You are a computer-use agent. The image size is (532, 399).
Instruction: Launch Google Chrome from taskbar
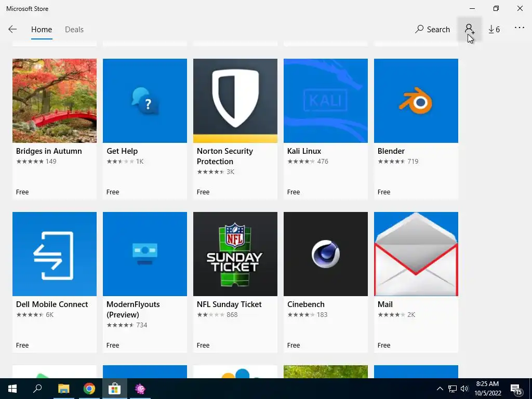tap(89, 389)
